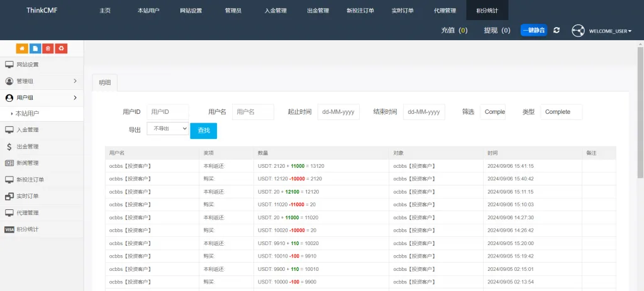Expand the 管理组 sidebar group
644x291 pixels.
point(75,81)
